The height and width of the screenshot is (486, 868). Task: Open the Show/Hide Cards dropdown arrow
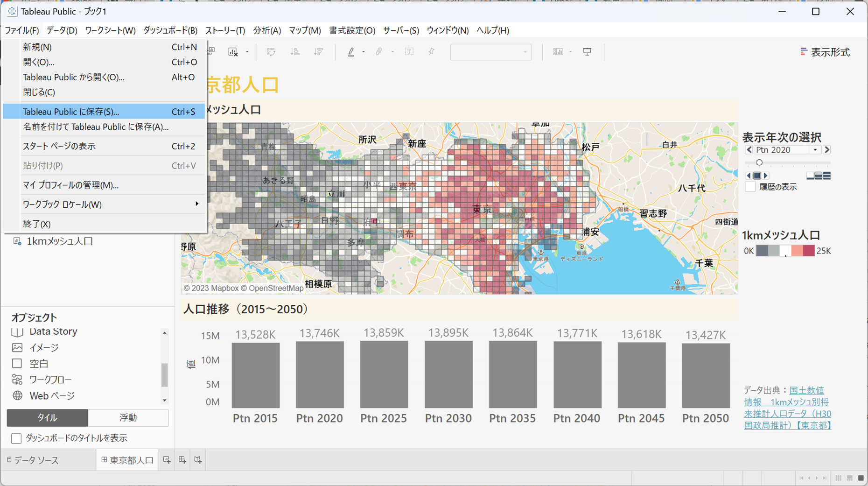pyautogui.click(x=570, y=51)
